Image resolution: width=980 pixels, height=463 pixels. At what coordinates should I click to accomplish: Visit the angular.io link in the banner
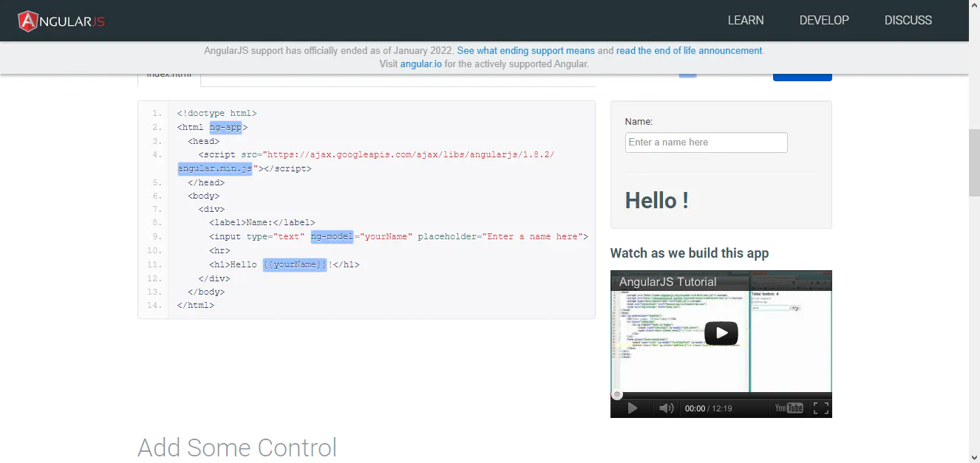(x=420, y=64)
